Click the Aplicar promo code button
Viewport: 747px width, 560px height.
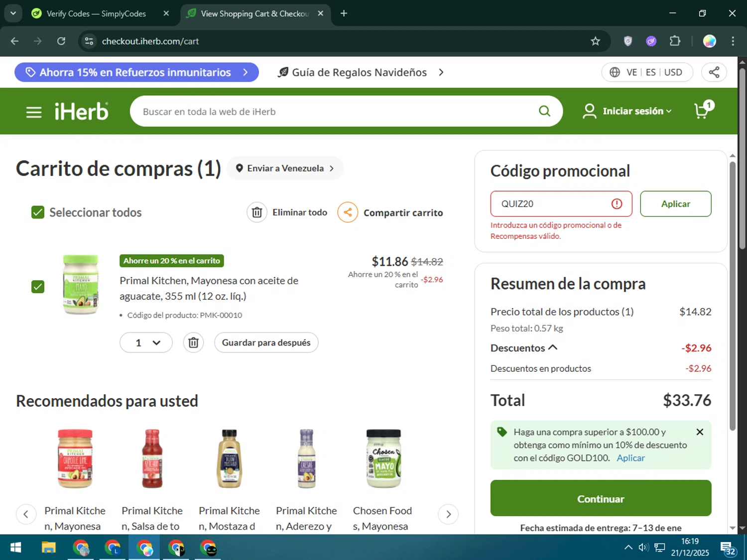(x=675, y=204)
